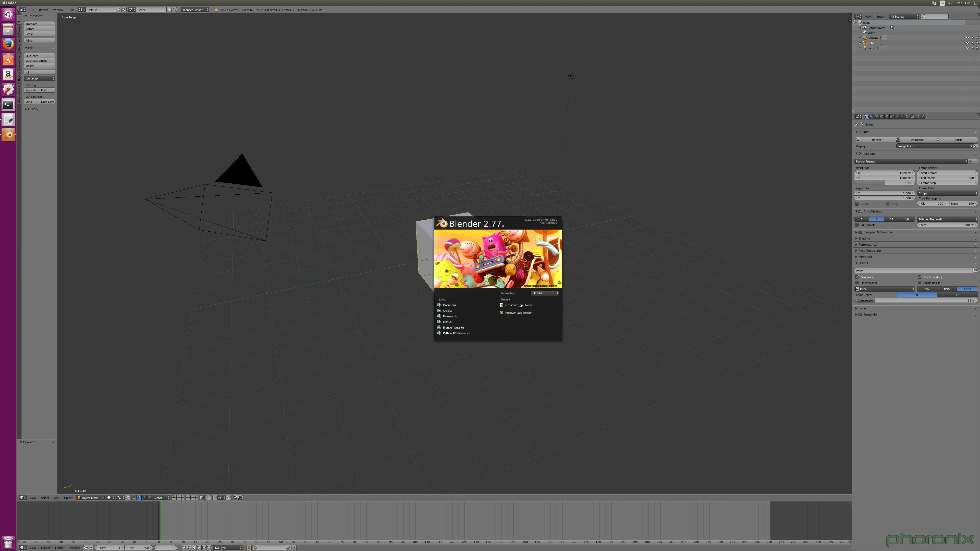Open the Object Mode dropdown
Image resolution: width=980 pixels, height=551 pixels.
pyautogui.click(x=90, y=498)
